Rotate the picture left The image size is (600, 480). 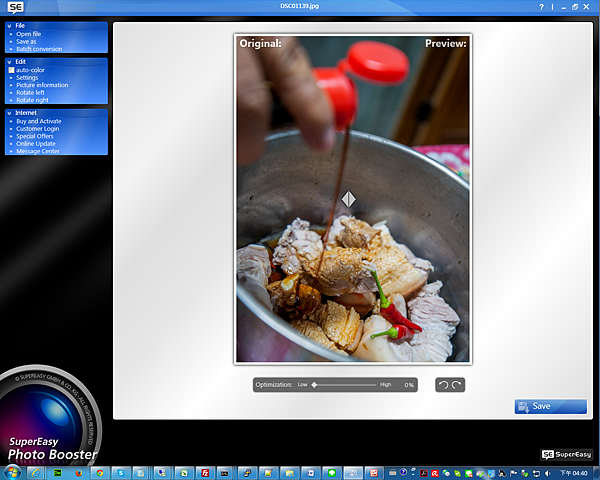[30, 93]
